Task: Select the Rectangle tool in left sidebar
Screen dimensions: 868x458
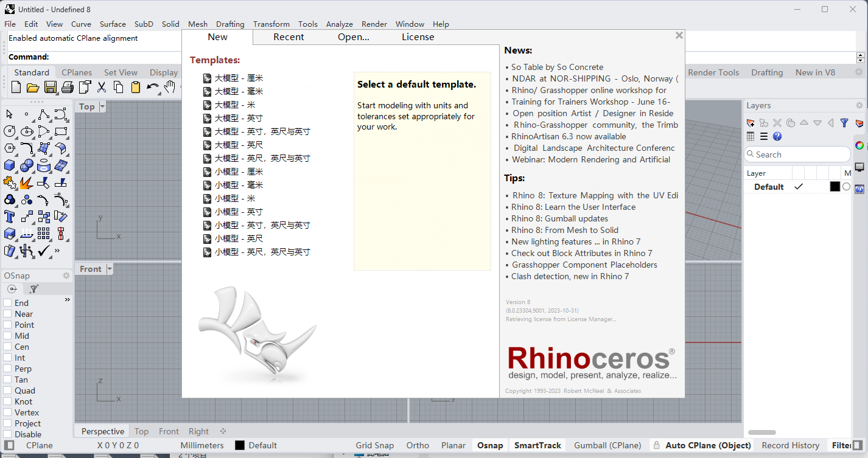Action: pos(61,131)
